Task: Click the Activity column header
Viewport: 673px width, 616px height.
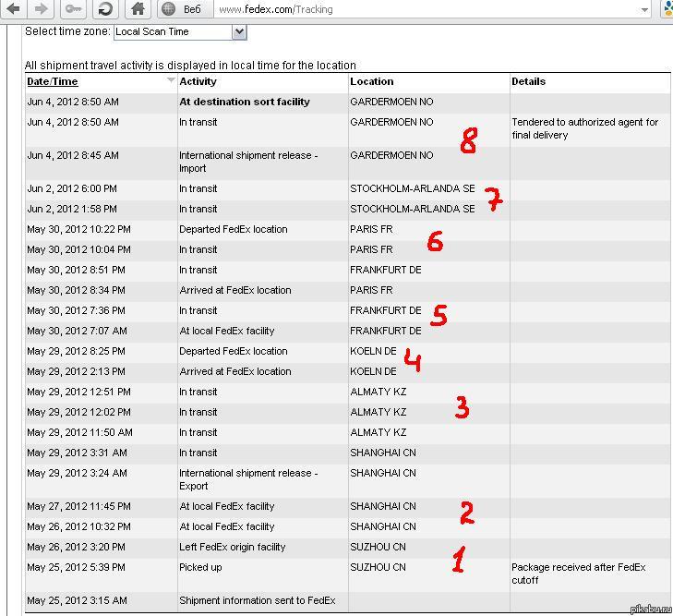Action: 198,81
